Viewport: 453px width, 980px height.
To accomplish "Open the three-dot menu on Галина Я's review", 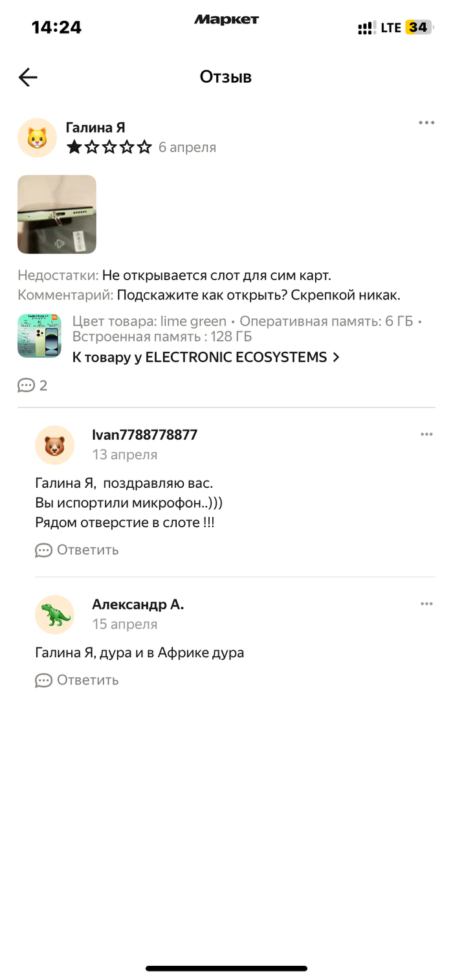I will pyautogui.click(x=426, y=123).
